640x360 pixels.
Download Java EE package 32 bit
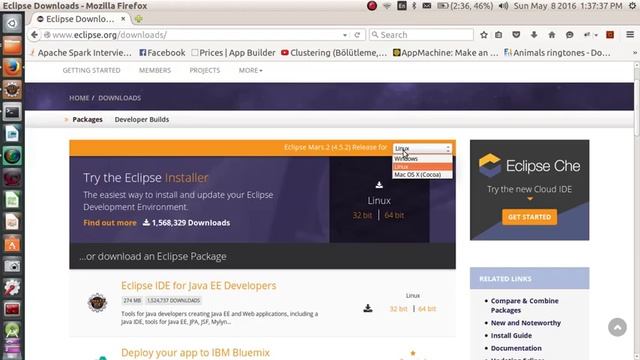click(x=398, y=309)
